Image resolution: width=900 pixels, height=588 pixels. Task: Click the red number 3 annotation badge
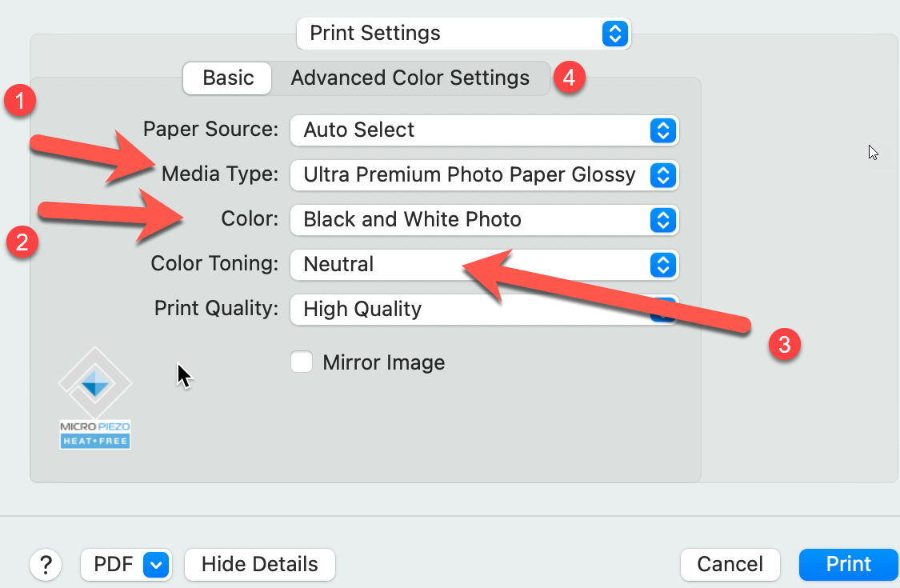point(784,344)
